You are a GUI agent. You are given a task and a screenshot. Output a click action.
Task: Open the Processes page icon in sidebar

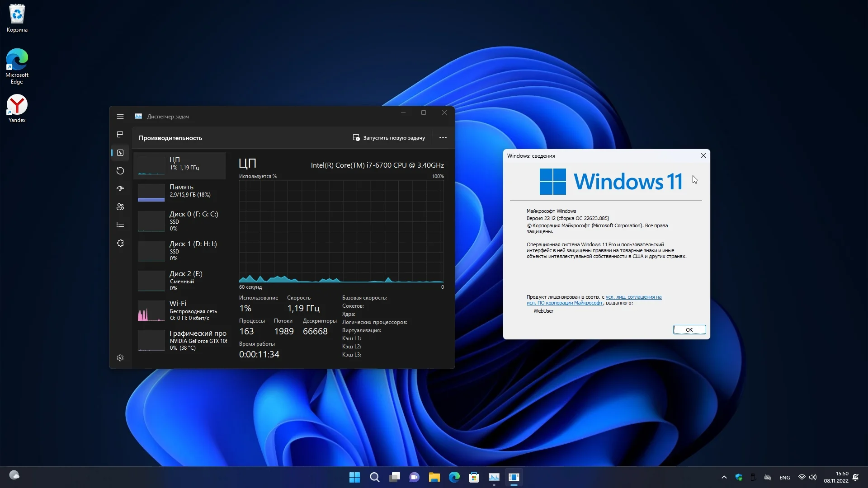pos(120,135)
